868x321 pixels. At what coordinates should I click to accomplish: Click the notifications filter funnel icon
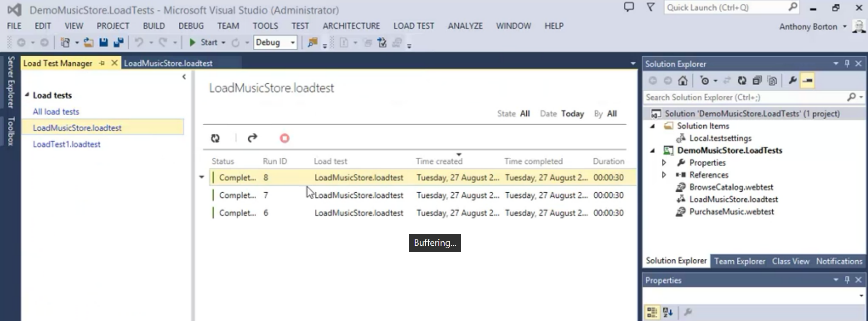(651, 7)
